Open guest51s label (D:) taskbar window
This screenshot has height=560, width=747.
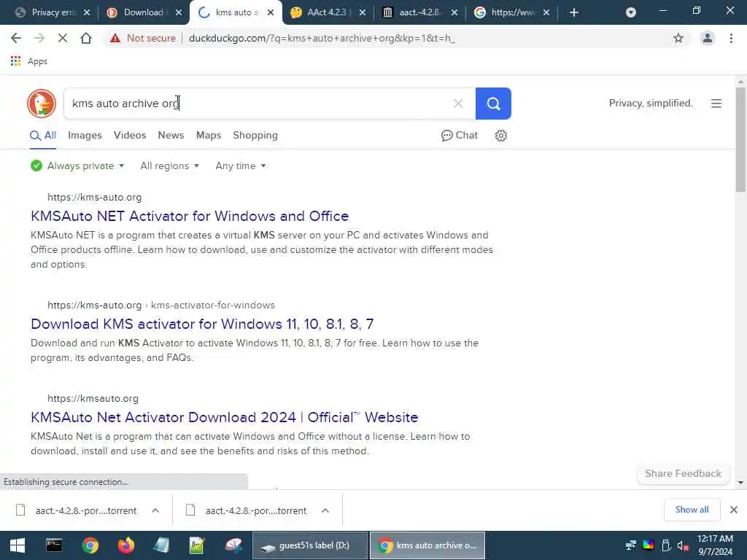[310, 545]
